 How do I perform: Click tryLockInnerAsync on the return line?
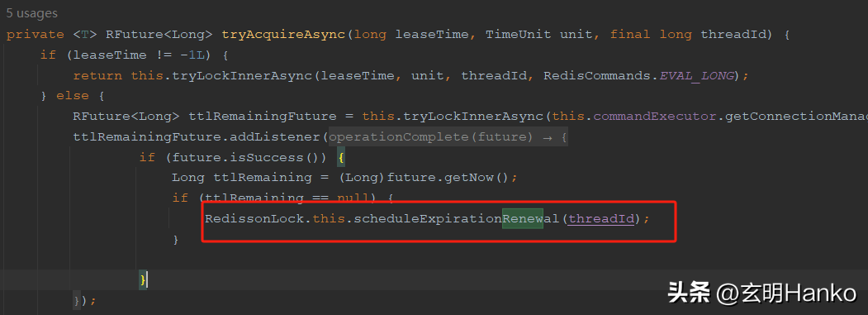pos(242,75)
